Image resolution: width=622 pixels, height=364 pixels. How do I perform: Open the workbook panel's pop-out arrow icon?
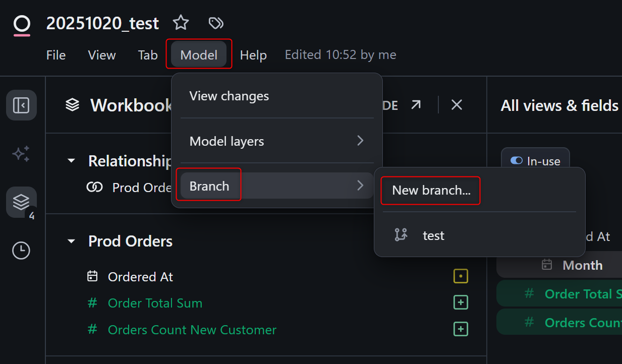click(x=416, y=105)
